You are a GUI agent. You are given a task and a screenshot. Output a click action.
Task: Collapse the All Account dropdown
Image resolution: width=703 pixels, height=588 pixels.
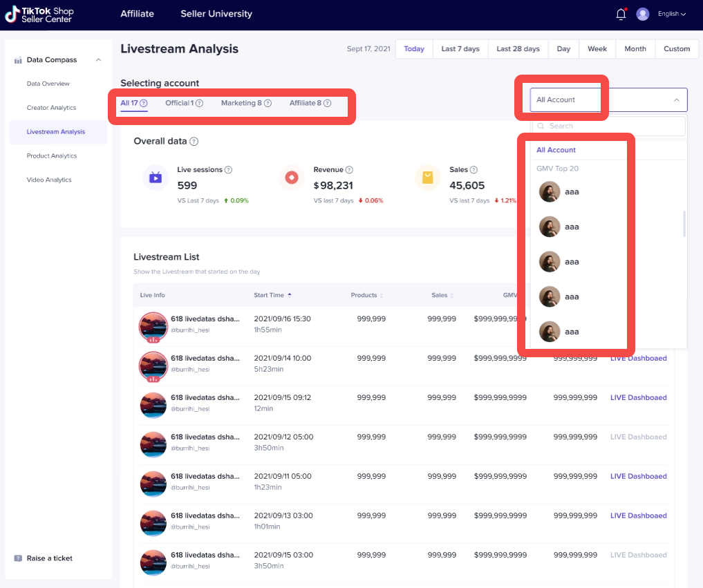[675, 100]
